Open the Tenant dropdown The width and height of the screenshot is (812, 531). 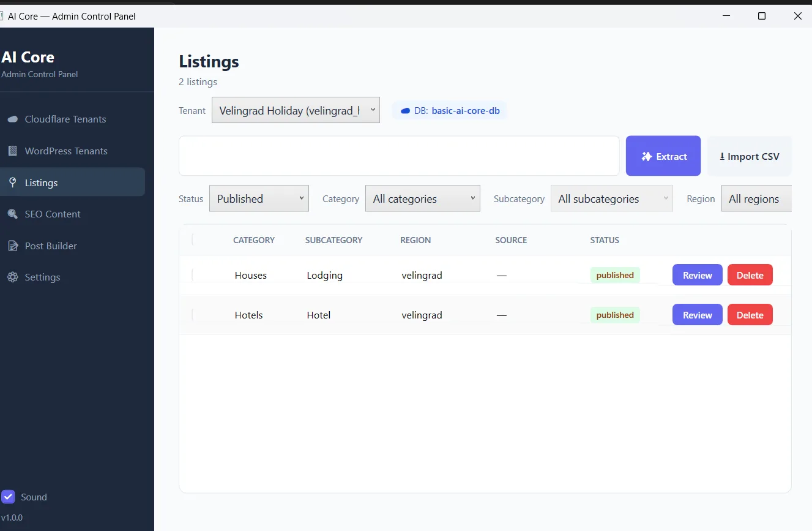[x=296, y=110]
